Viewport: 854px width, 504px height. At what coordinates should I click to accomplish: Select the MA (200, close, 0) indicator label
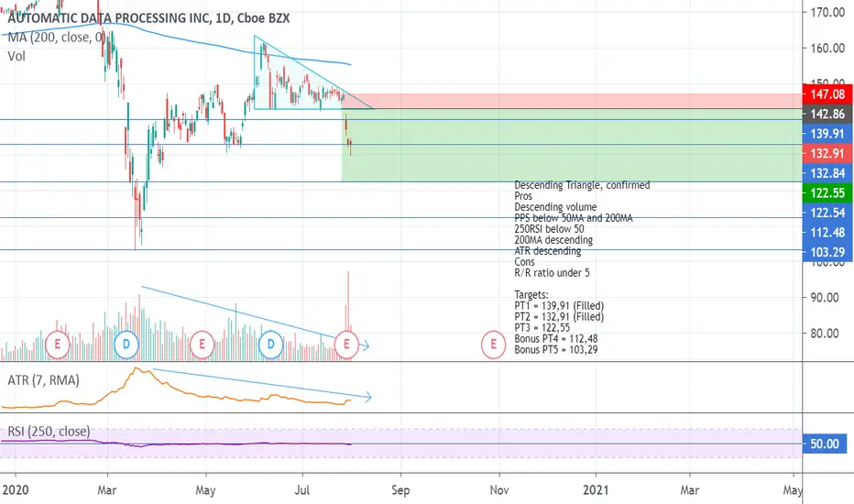click(57, 37)
